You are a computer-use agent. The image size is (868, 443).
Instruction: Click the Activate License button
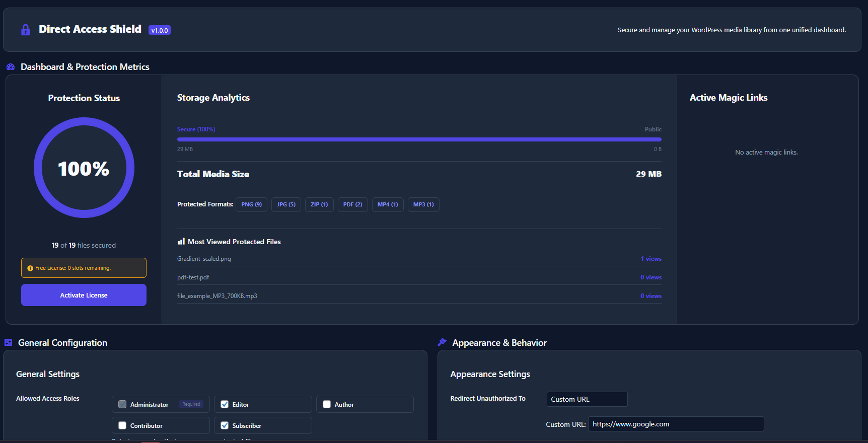pos(84,295)
